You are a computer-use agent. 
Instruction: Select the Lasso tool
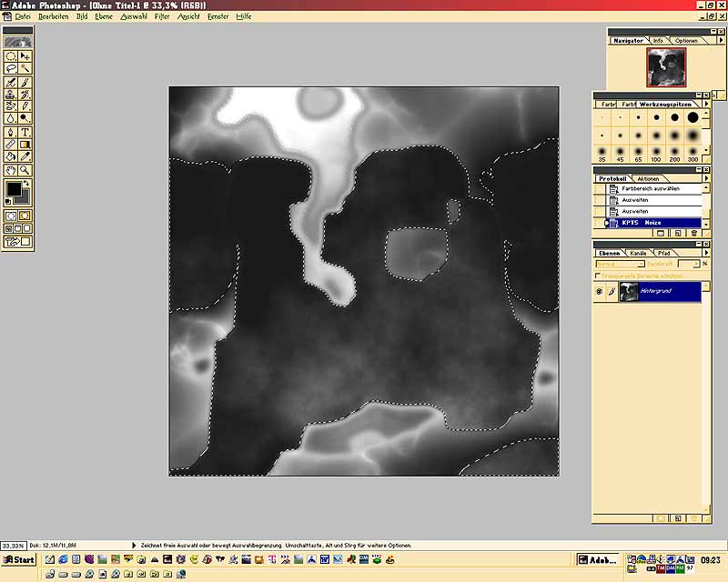(x=11, y=68)
